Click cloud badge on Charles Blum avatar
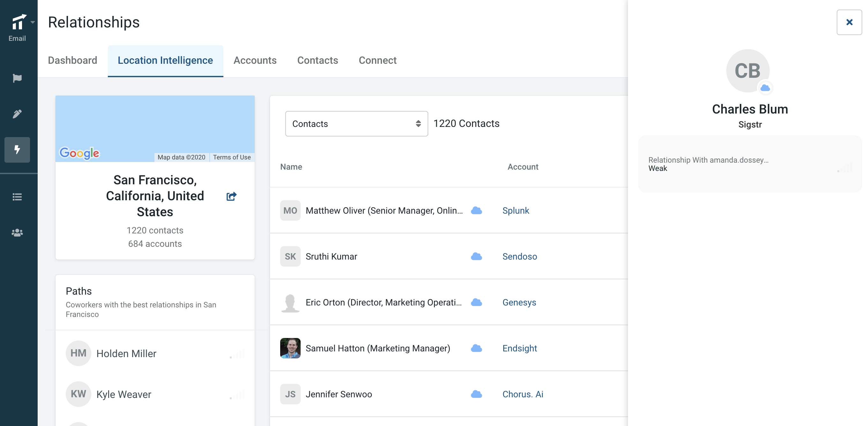 (x=765, y=88)
